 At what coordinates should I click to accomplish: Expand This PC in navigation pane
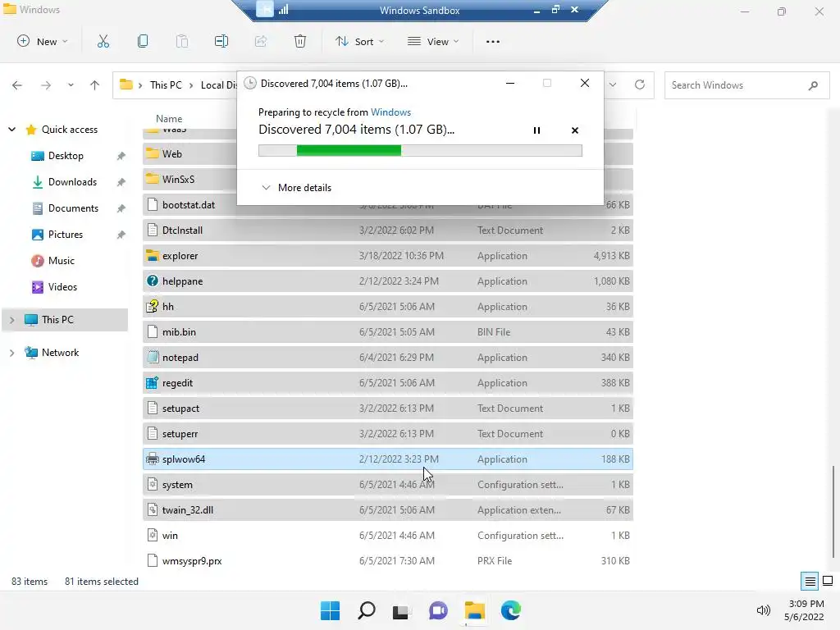pos(11,320)
